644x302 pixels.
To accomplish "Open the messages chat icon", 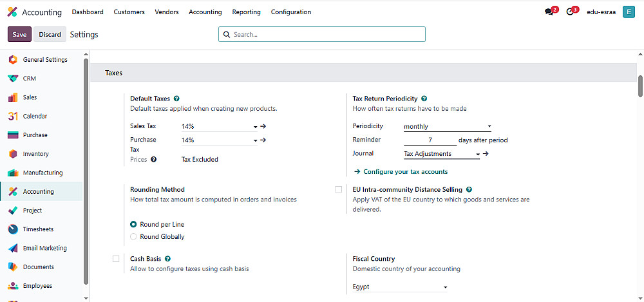I will pyautogui.click(x=549, y=12).
